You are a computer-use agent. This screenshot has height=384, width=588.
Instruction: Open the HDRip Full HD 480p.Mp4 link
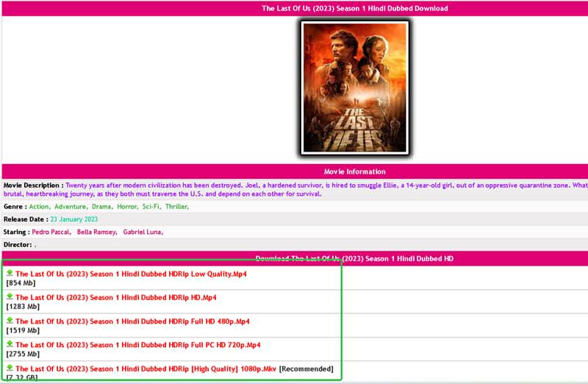(x=132, y=321)
